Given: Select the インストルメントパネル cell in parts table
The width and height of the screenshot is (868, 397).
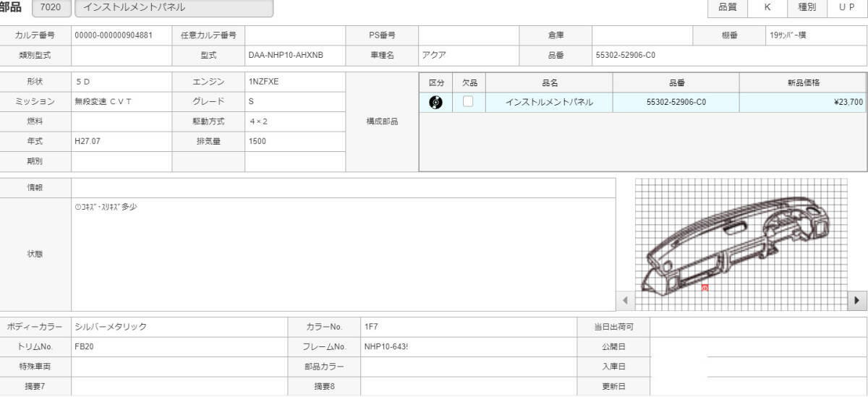Looking at the screenshot, I should [x=549, y=103].
